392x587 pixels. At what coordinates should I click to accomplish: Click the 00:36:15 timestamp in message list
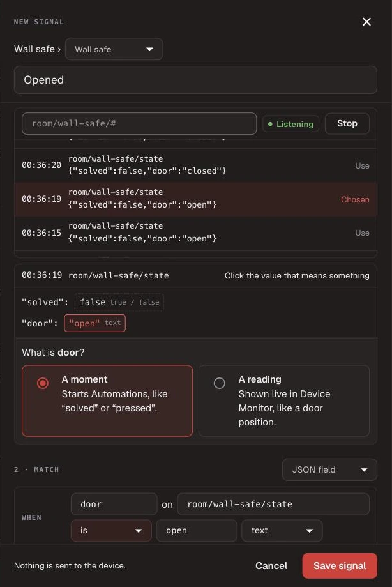click(41, 233)
